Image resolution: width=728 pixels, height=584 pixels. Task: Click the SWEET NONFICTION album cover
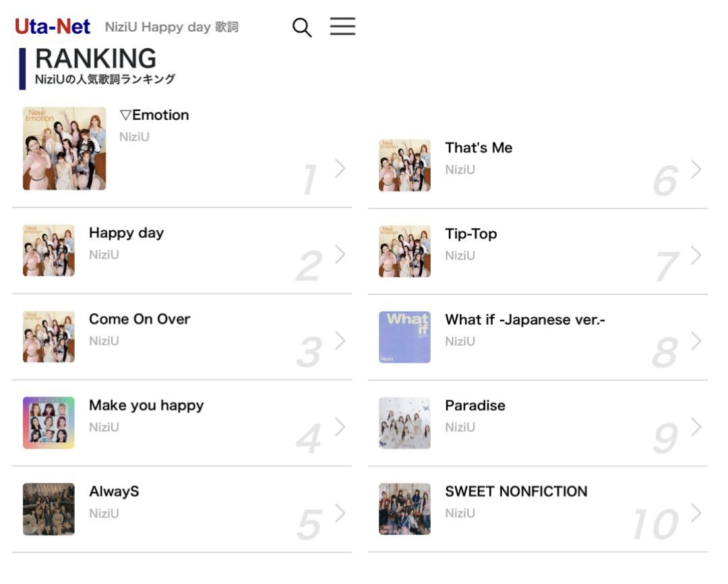pyautogui.click(x=404, y=509)
